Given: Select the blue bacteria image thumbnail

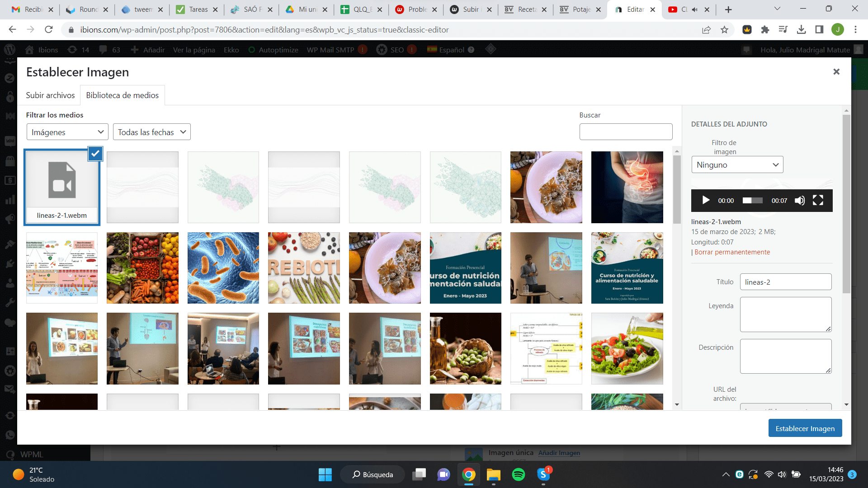Looking at the screenshot, I should (223, 268).
